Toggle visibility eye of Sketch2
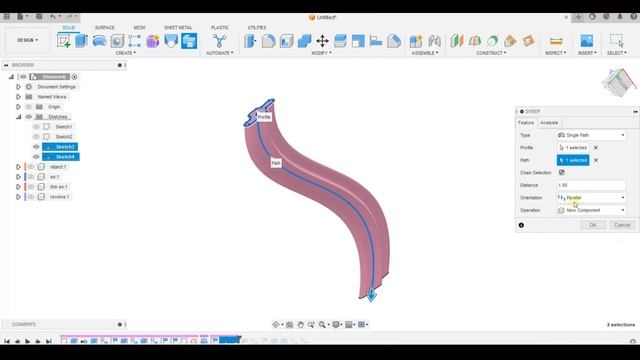 pos(36,137)
